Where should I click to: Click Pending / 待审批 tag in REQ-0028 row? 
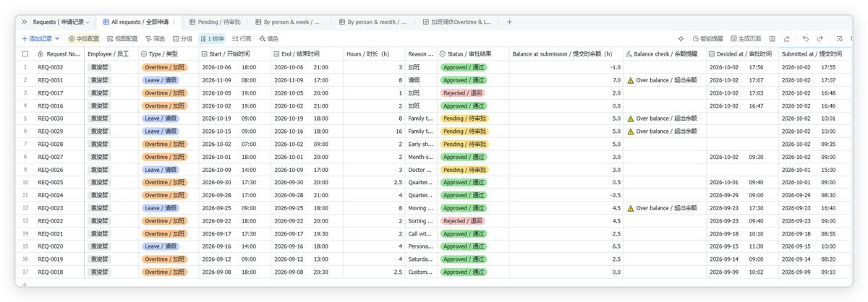point(464,144)
